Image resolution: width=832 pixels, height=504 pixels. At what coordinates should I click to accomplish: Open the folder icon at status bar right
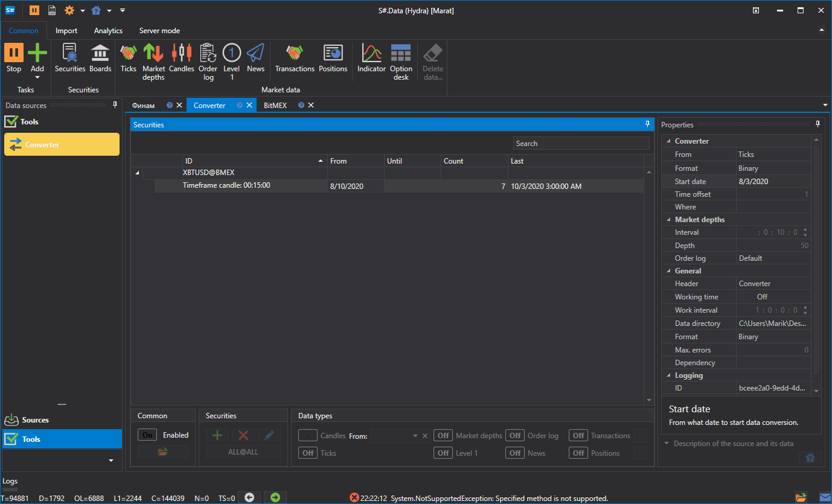click(801, 497)
